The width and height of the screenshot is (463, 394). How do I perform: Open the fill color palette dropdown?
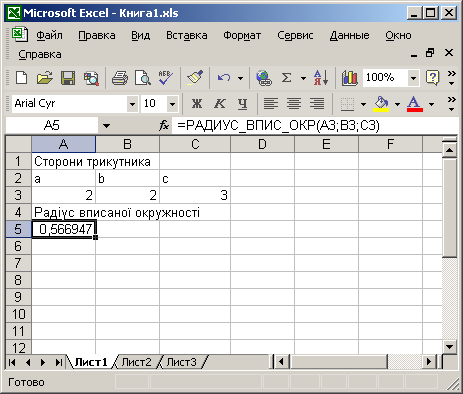click(x=397, y=104)
